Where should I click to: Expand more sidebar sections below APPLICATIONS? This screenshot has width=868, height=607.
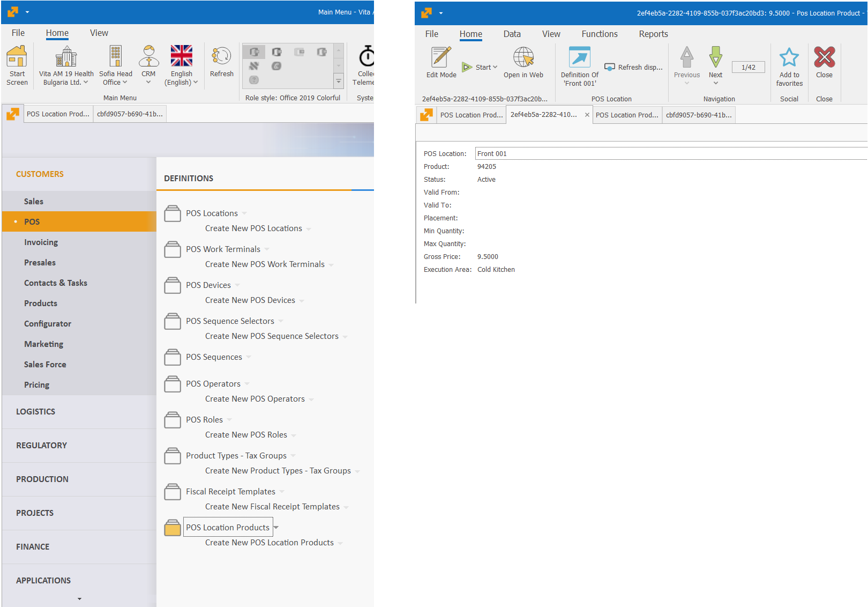[x=79, y=599]
